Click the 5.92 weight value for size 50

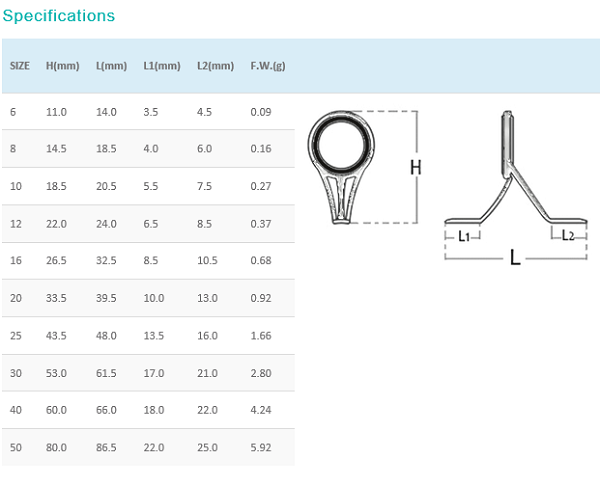click(x=261, y=447)
